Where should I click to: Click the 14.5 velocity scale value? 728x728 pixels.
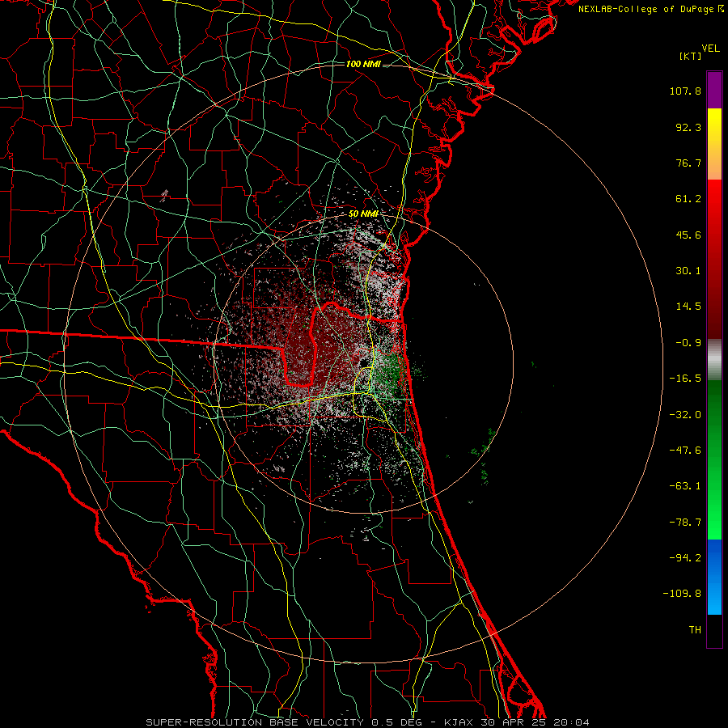(688, 307)
